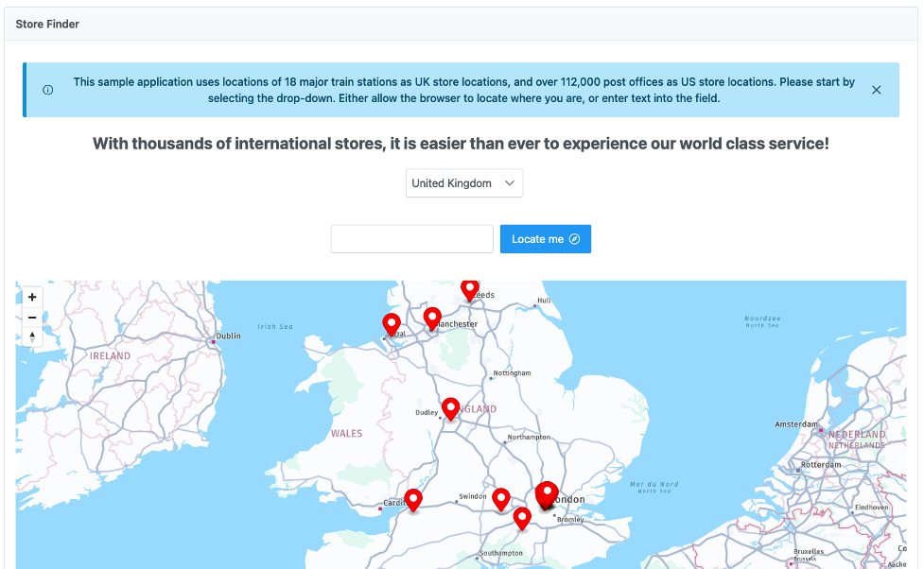Select the Manchester station marker
Viewport: 924px width, 569px height.
click(432, 318)
